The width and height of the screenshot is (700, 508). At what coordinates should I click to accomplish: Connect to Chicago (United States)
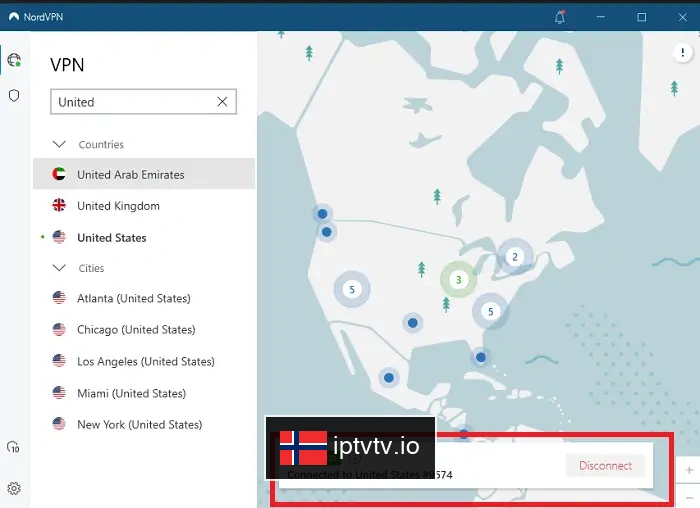(144, 329)
